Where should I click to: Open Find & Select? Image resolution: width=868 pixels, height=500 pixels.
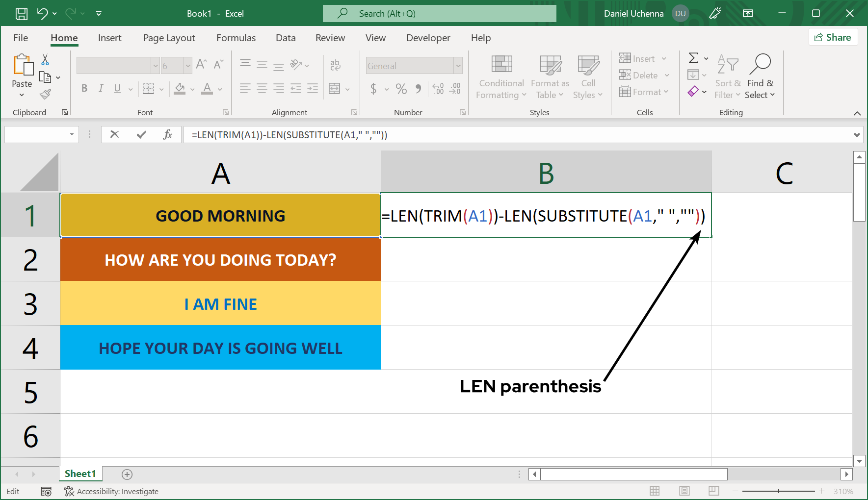click(760, 76)
